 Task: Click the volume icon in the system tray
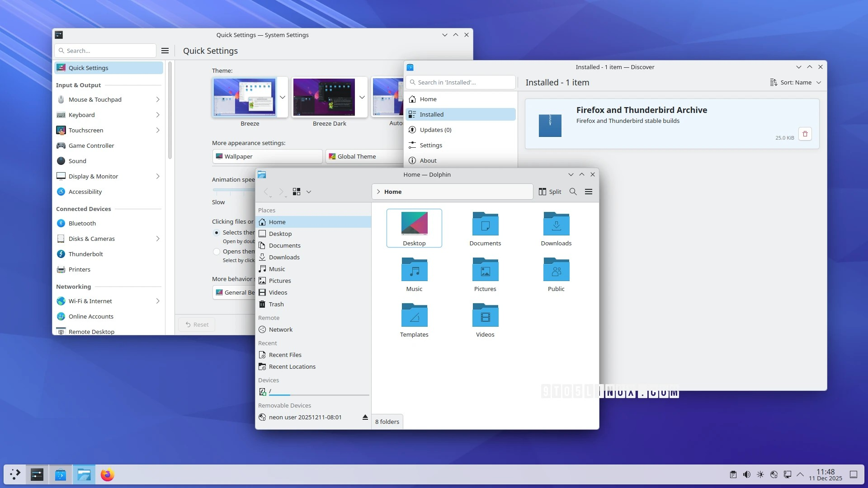point(746,474)
